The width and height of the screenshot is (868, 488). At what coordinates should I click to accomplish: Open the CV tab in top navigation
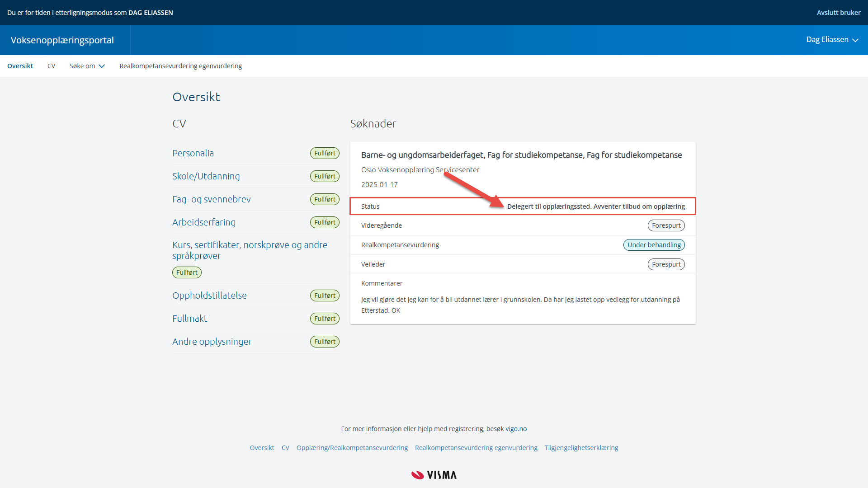click(52, 66)
